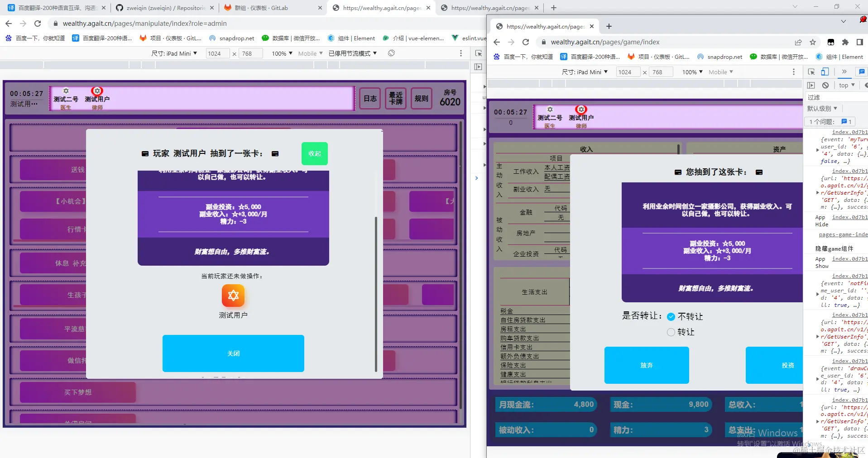
Task: Reload the manipulate admin page
Action: [x=38, y=24]
